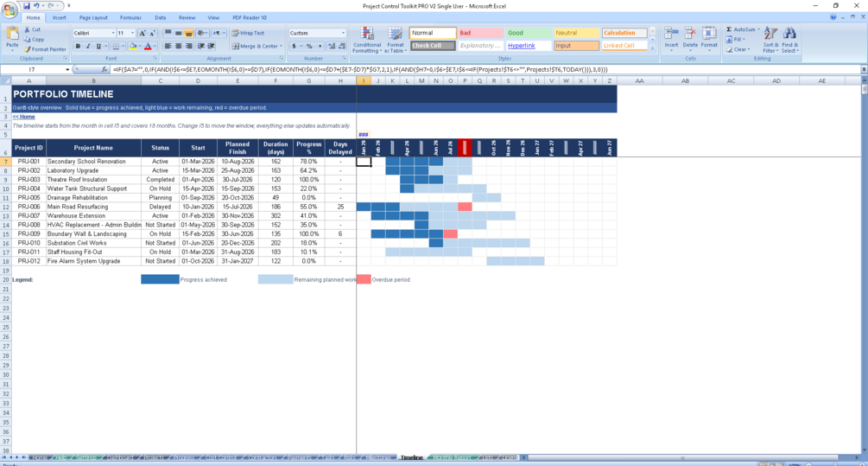868x466 pixels.
Task: Apply accounting number format
Action: pos(294,47)
